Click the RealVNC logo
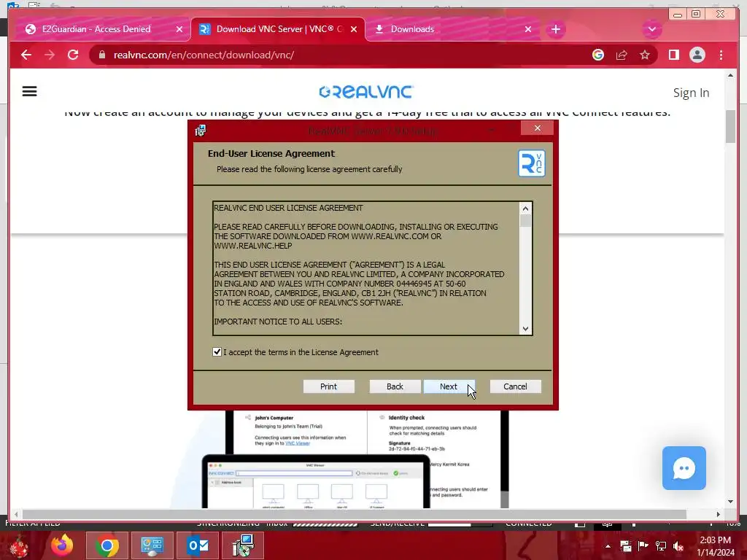Image resolution: width=747 pixels, height=560 pixels. click(366, 91)
